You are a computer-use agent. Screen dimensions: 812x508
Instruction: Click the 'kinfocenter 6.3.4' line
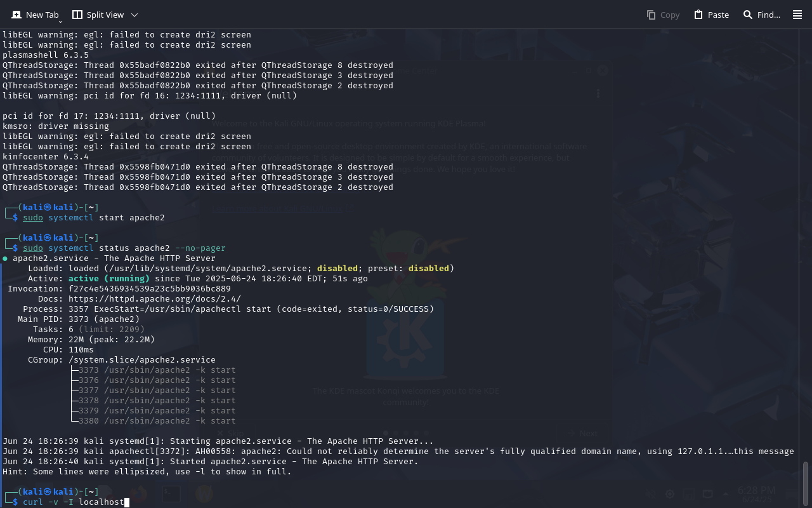point(46,157)
